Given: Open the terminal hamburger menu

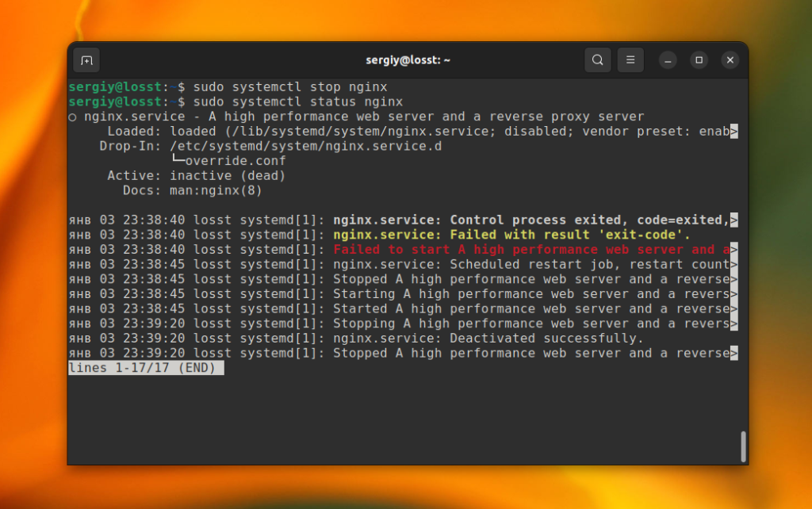Looking at the screenshot, I should [630, 60].
